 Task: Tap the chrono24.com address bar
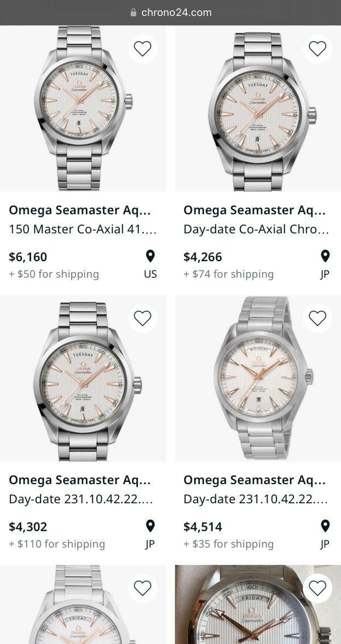(x=176, y=13)
